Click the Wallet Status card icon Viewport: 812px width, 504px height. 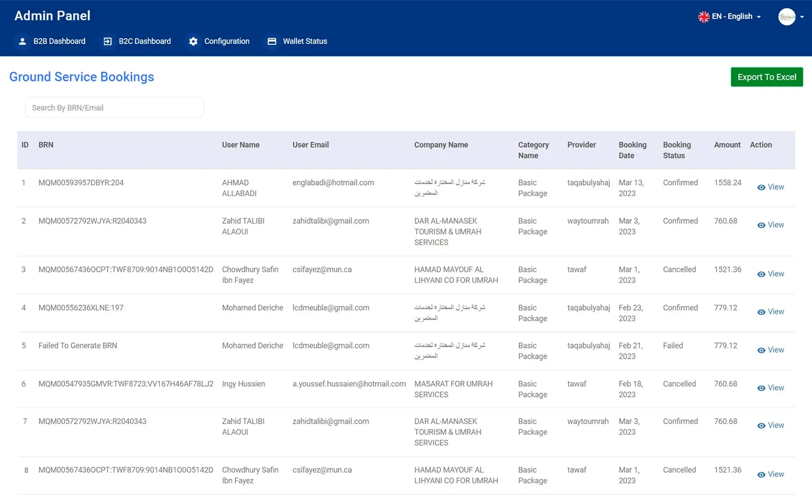click(x=272, y=41)
